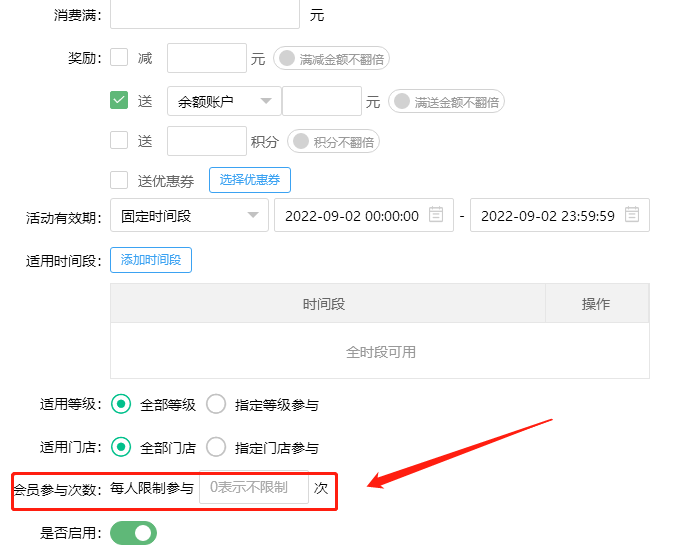The image size is (692, 560).
Task: Toggle the 是否启用 switch off
Action: pyautogui.click(x=133, y=533)
